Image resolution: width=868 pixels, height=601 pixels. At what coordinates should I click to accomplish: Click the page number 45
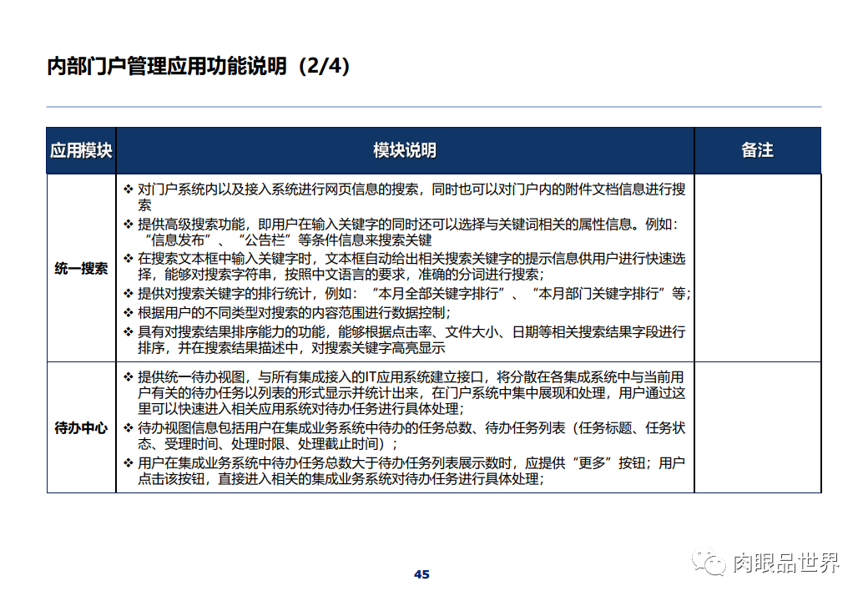click(x=421, y=573)
